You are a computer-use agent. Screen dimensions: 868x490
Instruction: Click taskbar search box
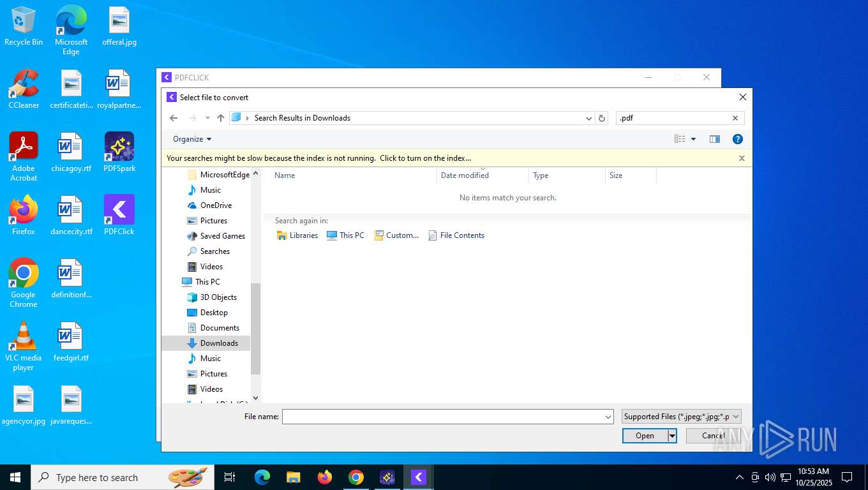coord(121,477)
